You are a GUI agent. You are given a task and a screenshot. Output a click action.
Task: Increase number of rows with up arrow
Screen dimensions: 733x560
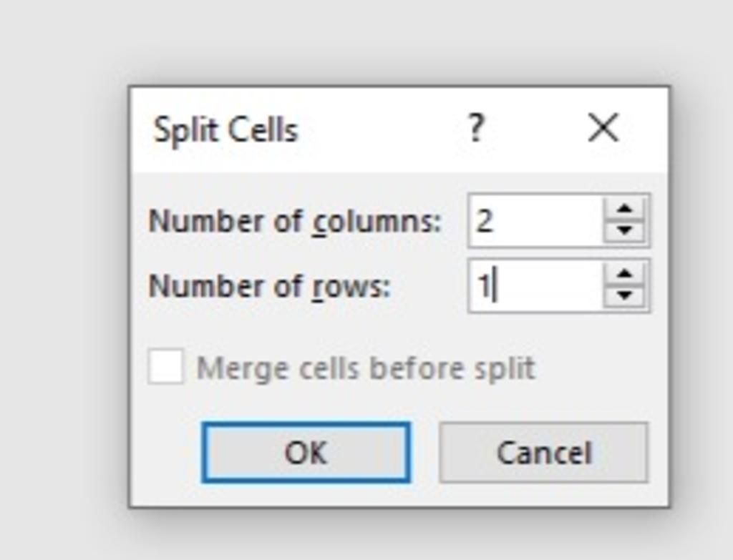(x=624, y=274)
